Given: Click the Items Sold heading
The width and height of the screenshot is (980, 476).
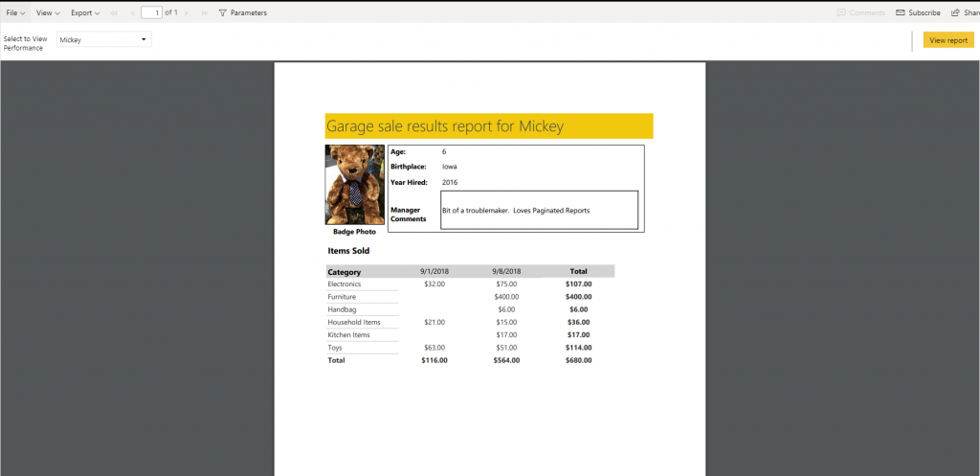Looking at the screenshot, I should click(x=348, y=251).
